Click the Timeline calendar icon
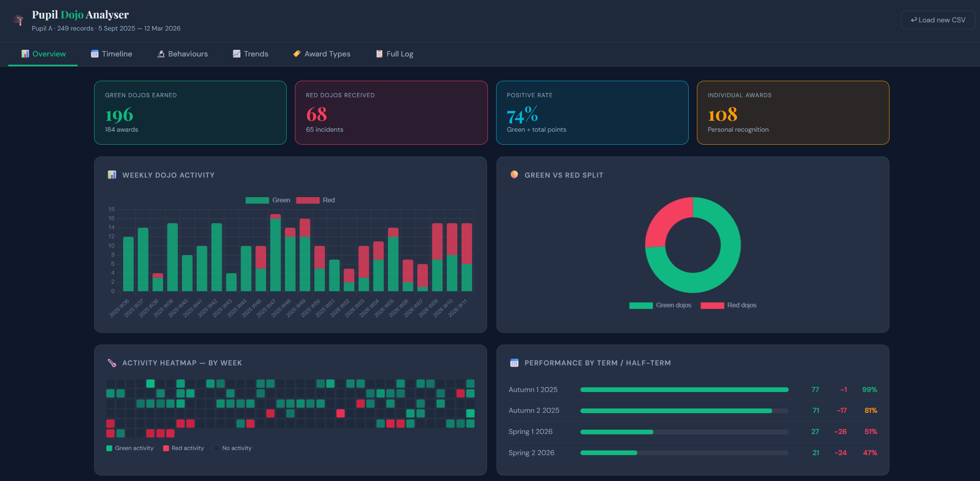 (x=95, y=54)
